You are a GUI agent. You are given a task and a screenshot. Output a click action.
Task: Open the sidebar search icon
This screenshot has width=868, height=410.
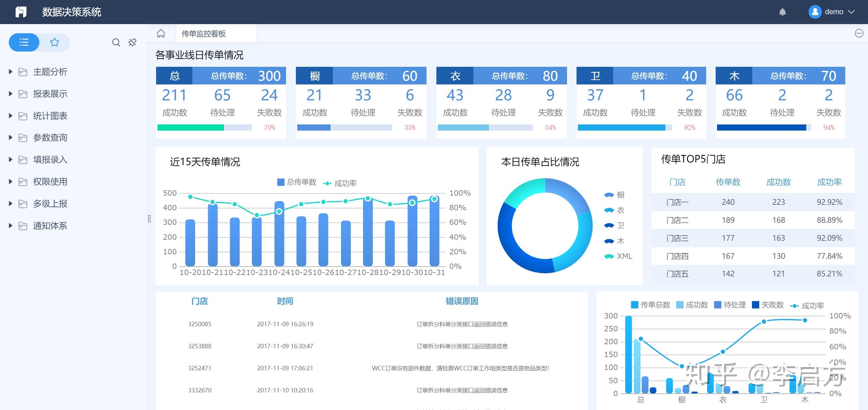[x=116, y=42]
